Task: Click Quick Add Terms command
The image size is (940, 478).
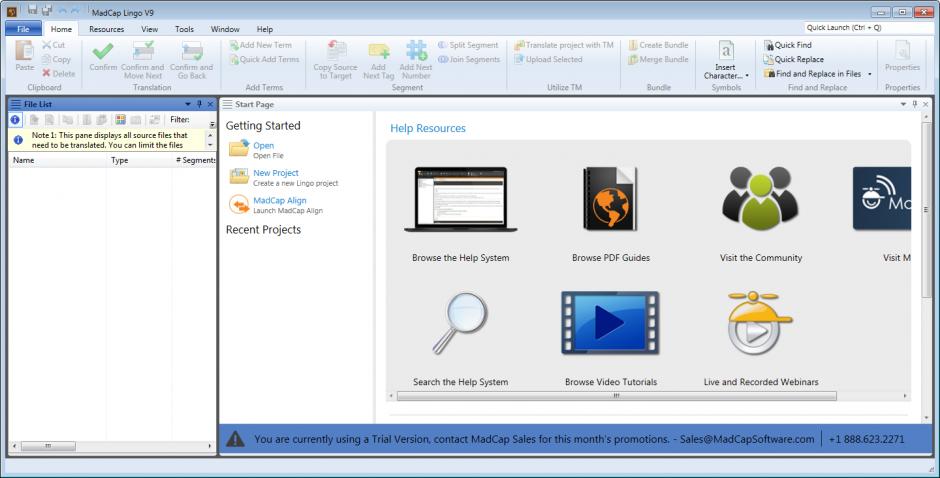Action: (x=264, y=59)
